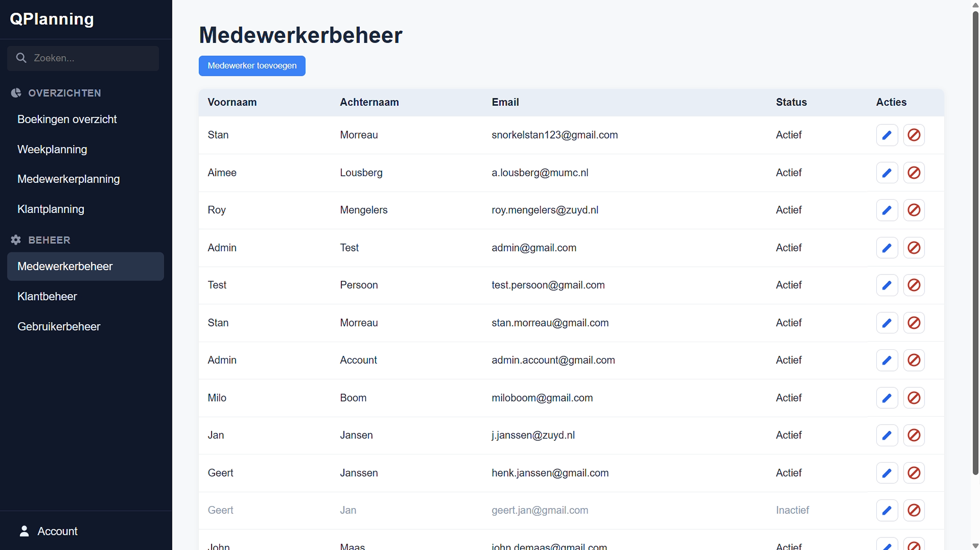The width and height of the screenshot is (980, 550).
Task: Edit inactive Geert Jan pencil icon
Action: click(x=887, y=510)
